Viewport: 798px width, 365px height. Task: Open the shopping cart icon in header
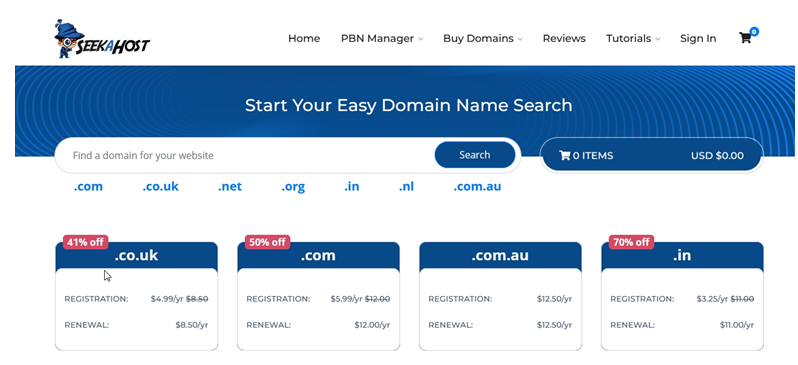[x=745, y=38]
